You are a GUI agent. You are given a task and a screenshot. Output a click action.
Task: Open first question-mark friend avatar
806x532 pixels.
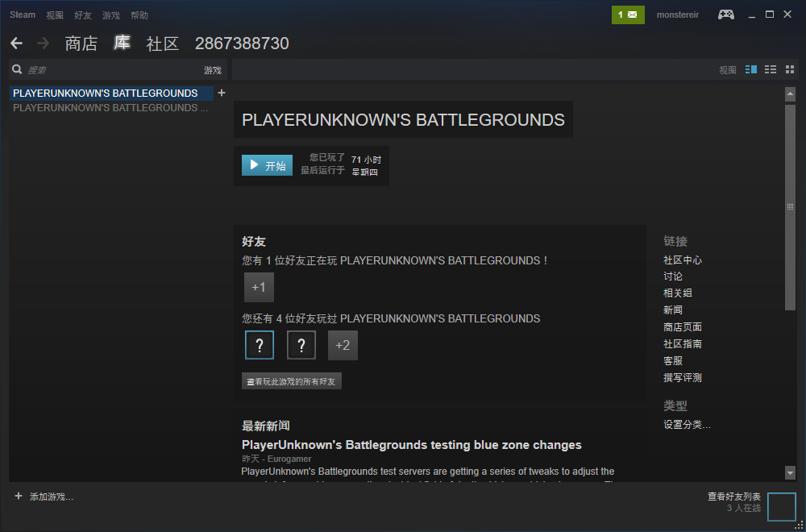260,345
